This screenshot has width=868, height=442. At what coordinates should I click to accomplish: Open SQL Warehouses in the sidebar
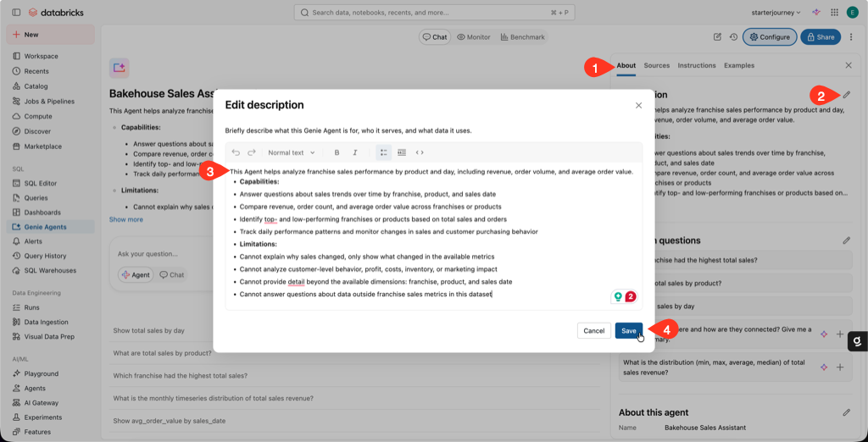pyautogui.click(x=50, y=270)
